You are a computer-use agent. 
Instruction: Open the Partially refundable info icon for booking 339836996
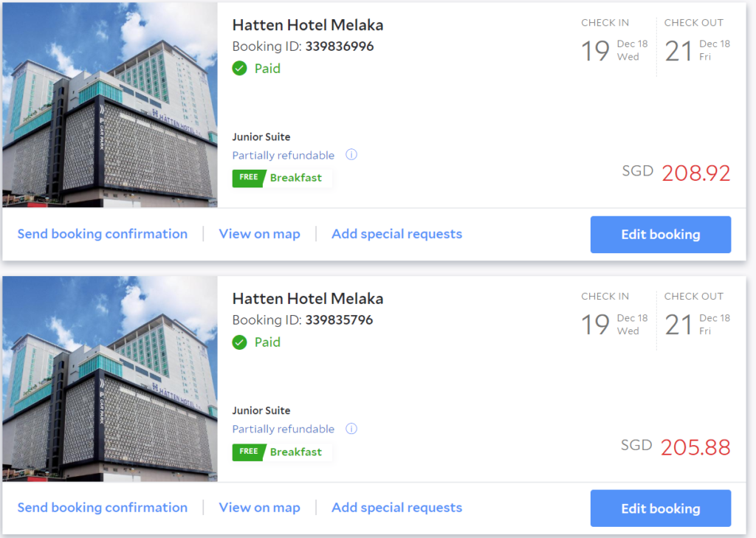[351, 155]
